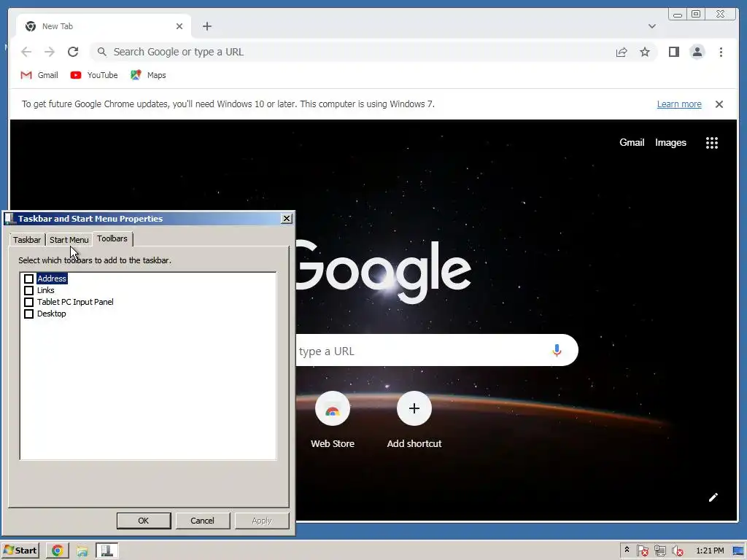Enable the Links toolbar checkbox
Viewport: 747px width, 560px height.
(28, 290)
